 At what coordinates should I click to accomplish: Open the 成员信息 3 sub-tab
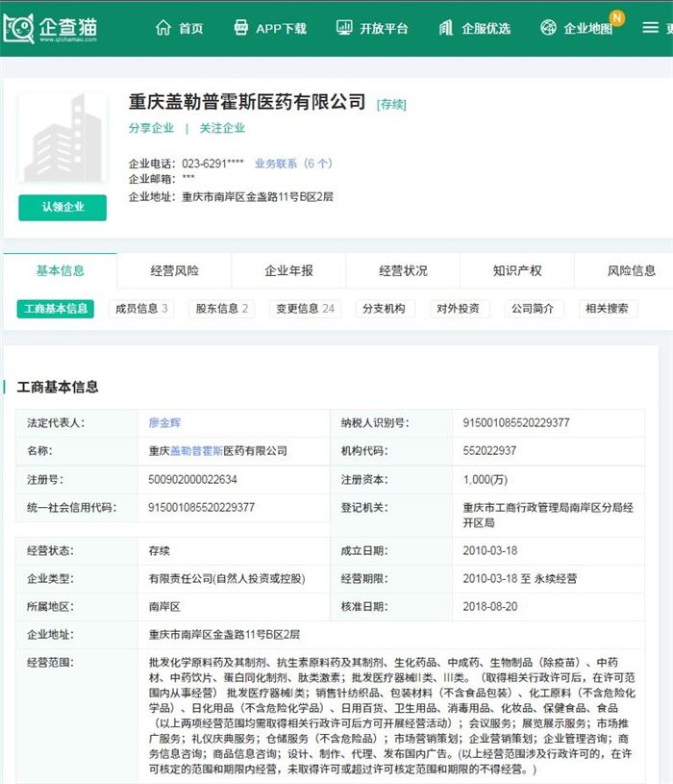141,309
